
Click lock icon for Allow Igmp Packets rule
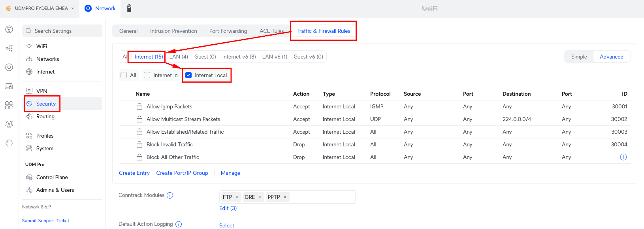click(x=139, y=106)
